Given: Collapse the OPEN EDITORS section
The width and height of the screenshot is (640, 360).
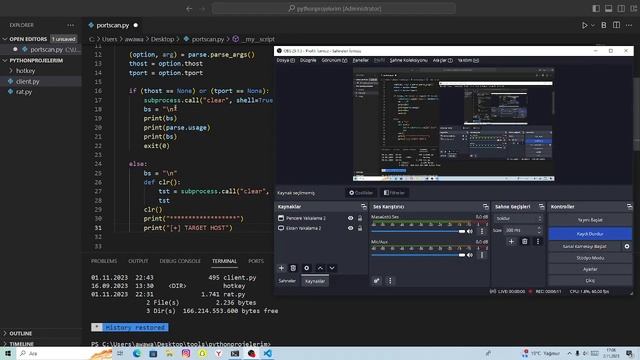Looking at the screenshot, I should pyautogui.click(x=40, y=39).
